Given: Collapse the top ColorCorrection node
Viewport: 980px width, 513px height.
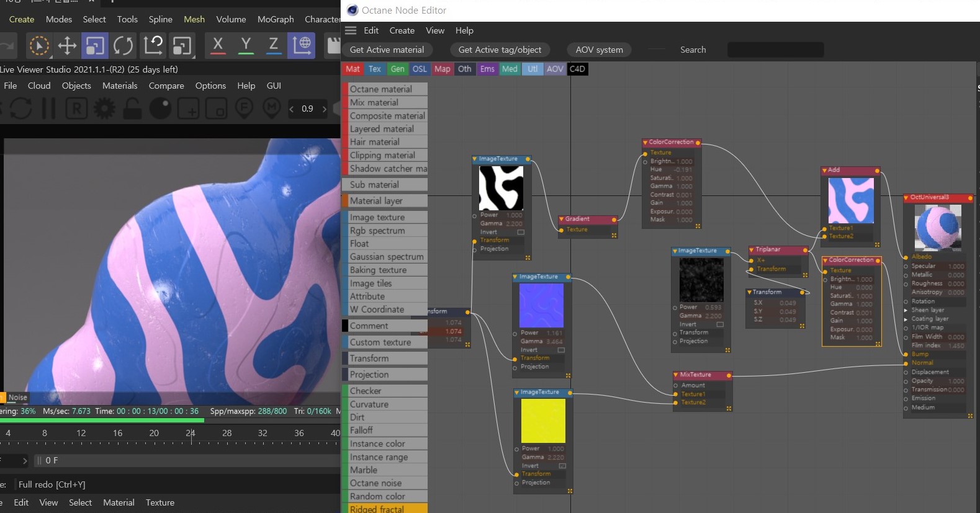Looking at the screenshot, I should [645, 142].
